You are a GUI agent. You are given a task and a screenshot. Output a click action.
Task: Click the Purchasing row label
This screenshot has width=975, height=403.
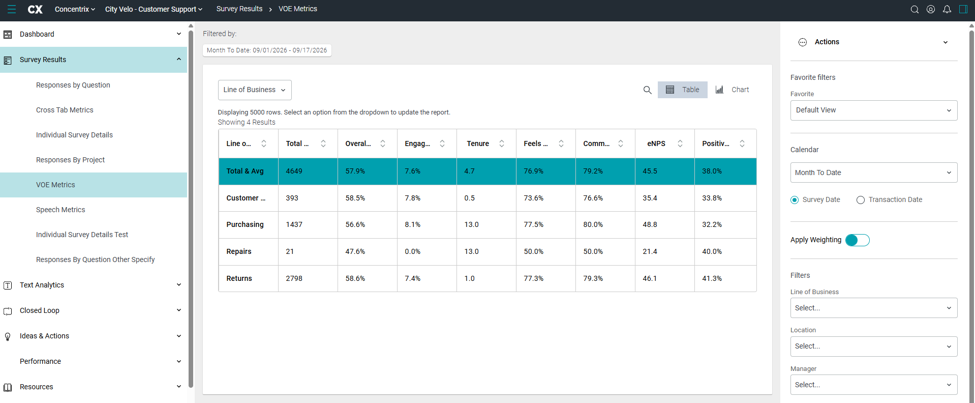tap(245, 225)
